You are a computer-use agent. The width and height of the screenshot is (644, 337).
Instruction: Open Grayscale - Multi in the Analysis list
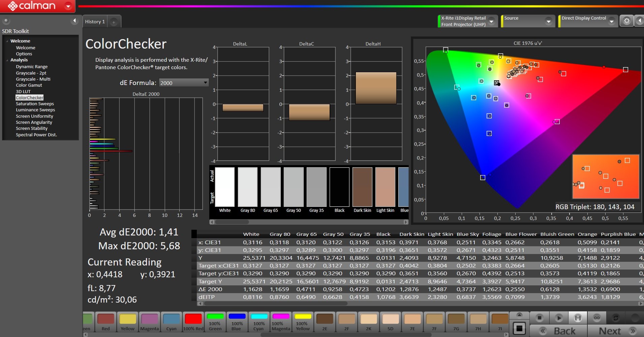[33, 79]
